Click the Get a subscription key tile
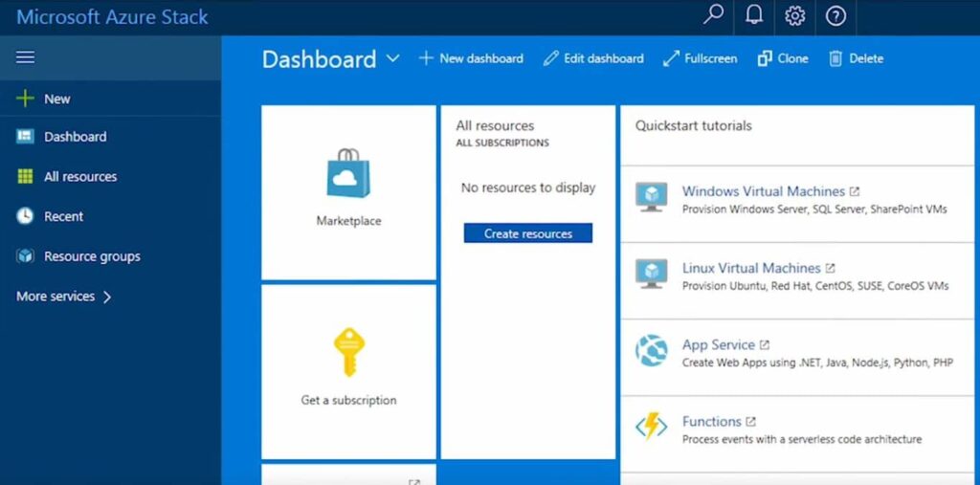The image size is (980, 485). (348, 370)
